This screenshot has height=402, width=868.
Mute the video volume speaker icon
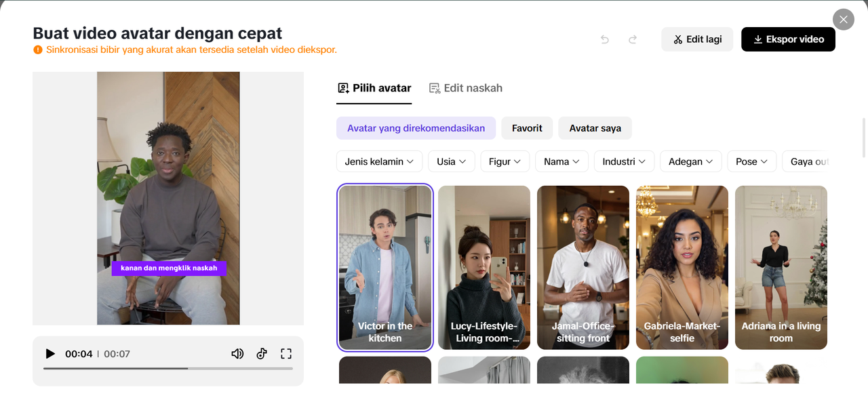(237, 354)
